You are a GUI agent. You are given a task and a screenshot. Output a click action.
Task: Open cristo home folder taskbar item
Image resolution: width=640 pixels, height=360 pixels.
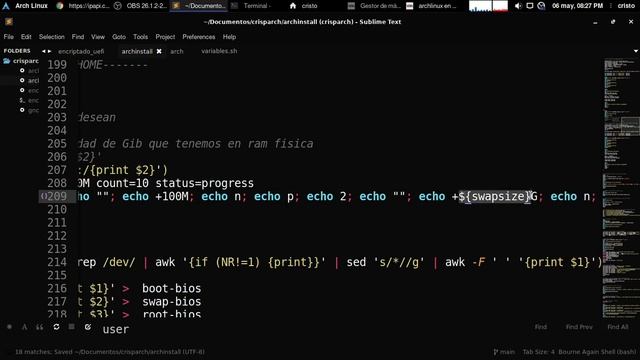click(303, 6)
